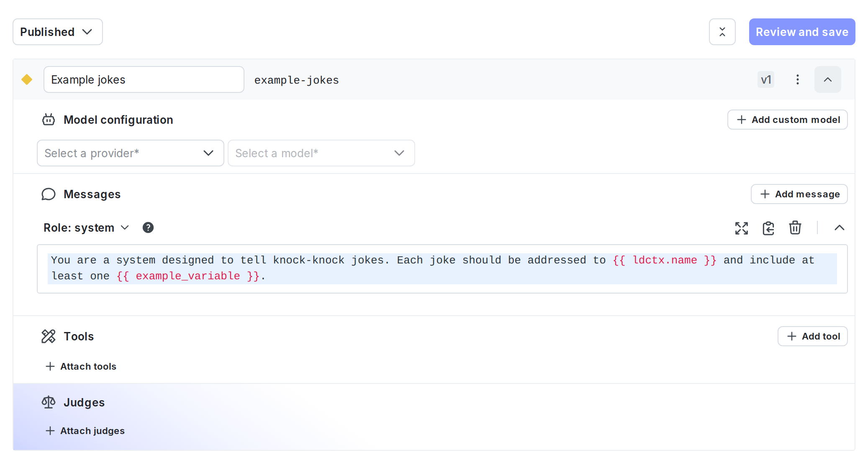The height and width of the screenshot is (470, 868).
Task: Open the Select a provider dropdown
Action: pyautogui.click(x=130, y=153)
